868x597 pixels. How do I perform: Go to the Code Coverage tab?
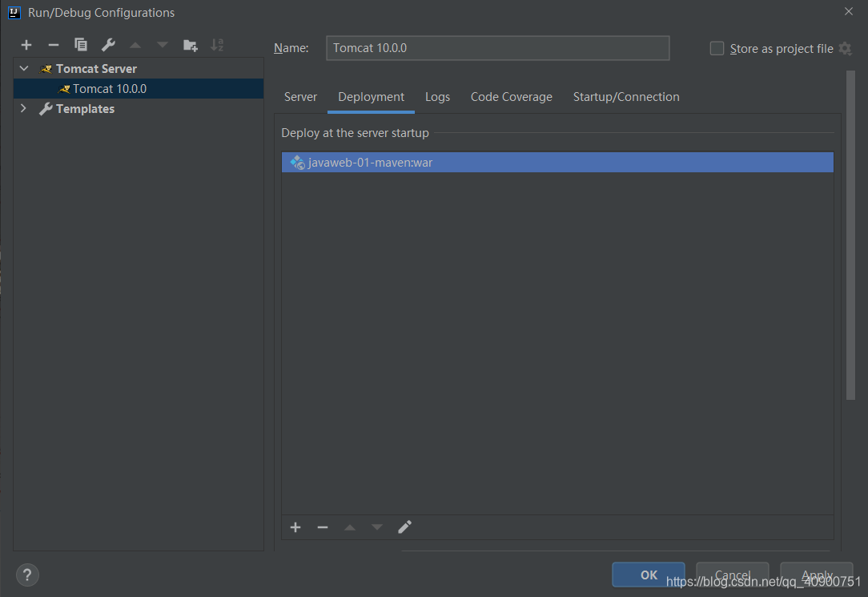(x=512, y=97)
